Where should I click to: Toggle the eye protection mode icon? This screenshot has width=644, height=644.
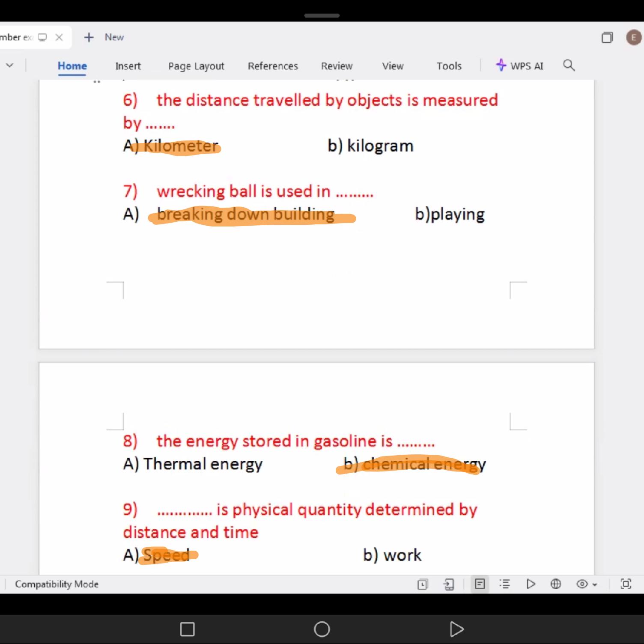click(582, 584)
